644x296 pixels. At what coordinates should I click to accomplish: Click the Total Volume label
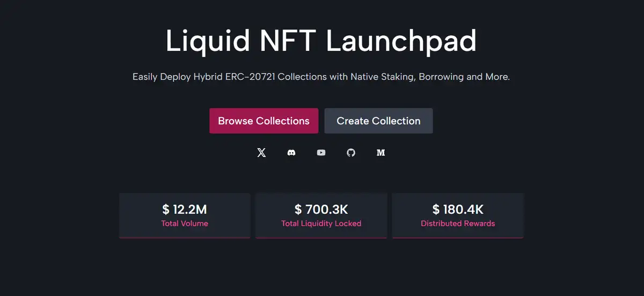coord(185,223)
